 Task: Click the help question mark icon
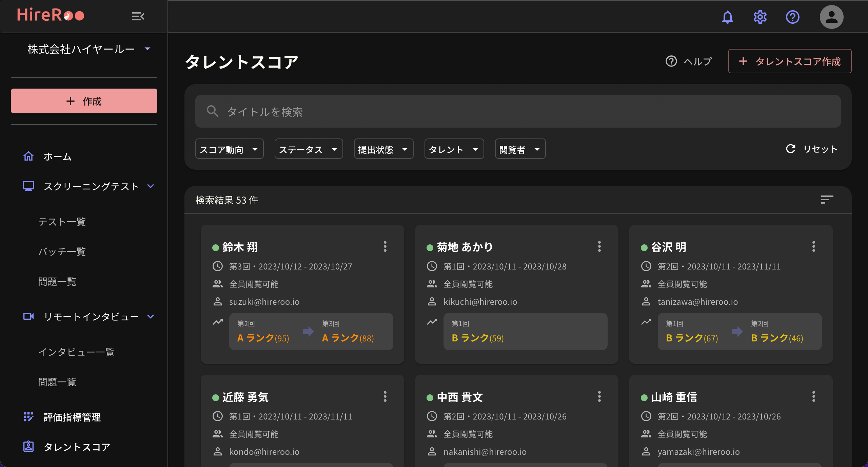pos(792,17)
